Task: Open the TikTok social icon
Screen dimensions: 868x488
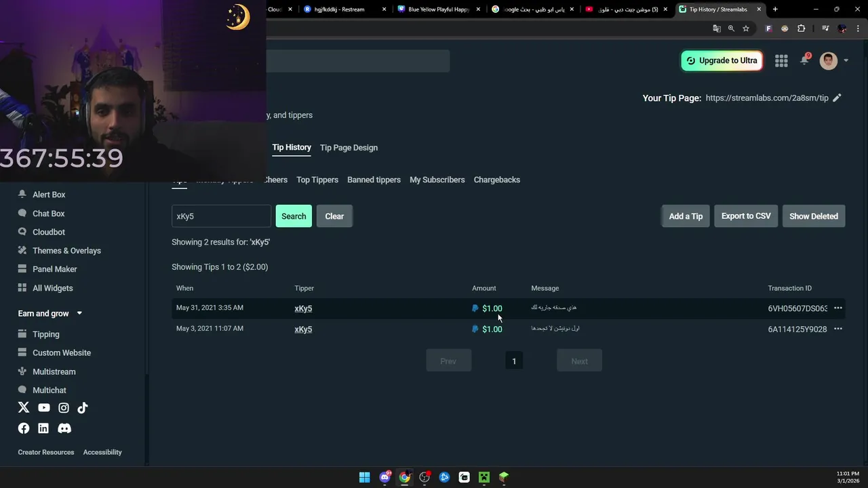Action: coord(83,408)
